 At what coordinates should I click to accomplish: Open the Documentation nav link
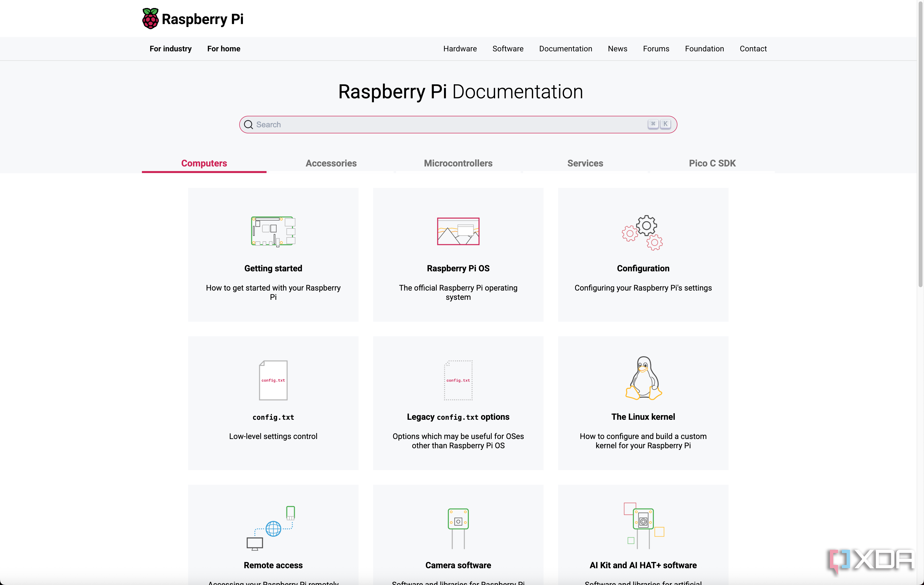pyautogui.click(x=565, y=49)
